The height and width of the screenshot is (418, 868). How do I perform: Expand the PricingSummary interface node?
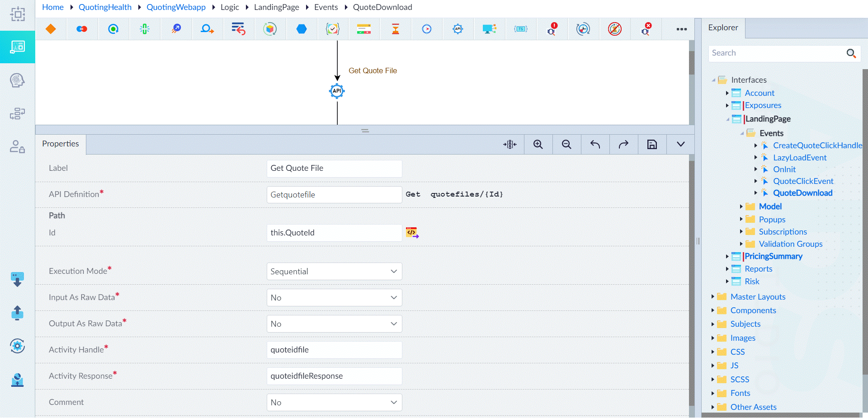click(727, 256)
